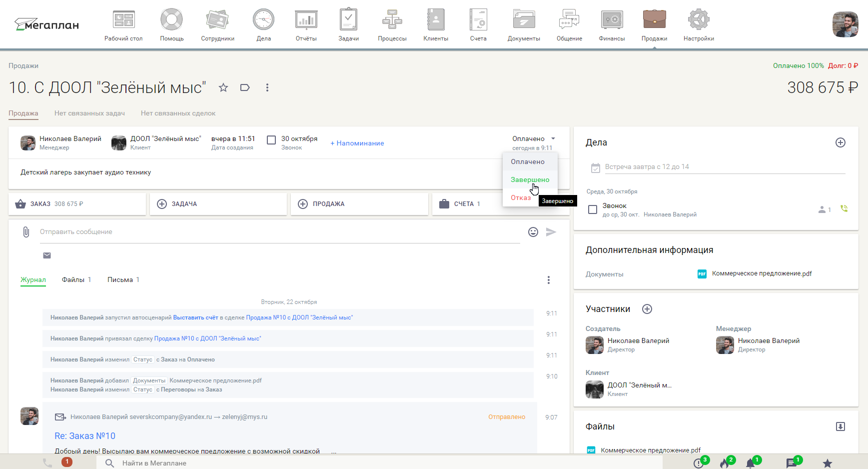Image resolution: width=868 pixels, height=469 pixels.
Task: Tick the 30 октября Звонок checkbox in deal header
Action: click(x=271, y=140)
